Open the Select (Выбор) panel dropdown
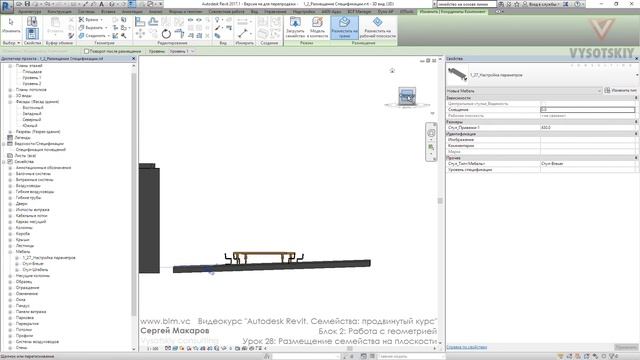Image resolution: width=640 pixels, height=360 pixels. click(x=11, y=43)
